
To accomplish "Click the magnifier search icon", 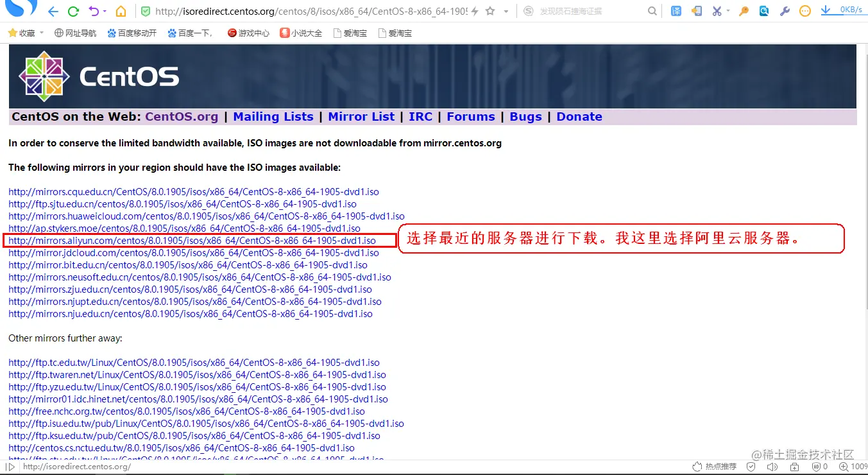I will (x=652, y=11).
